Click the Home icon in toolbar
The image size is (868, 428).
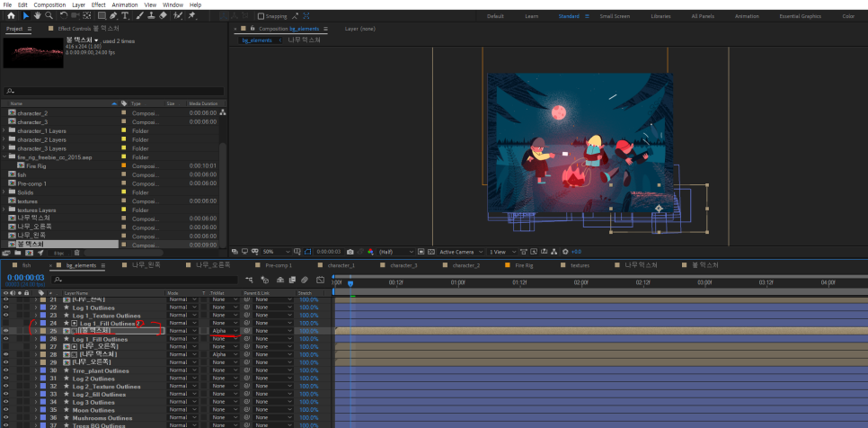(11, 16)
